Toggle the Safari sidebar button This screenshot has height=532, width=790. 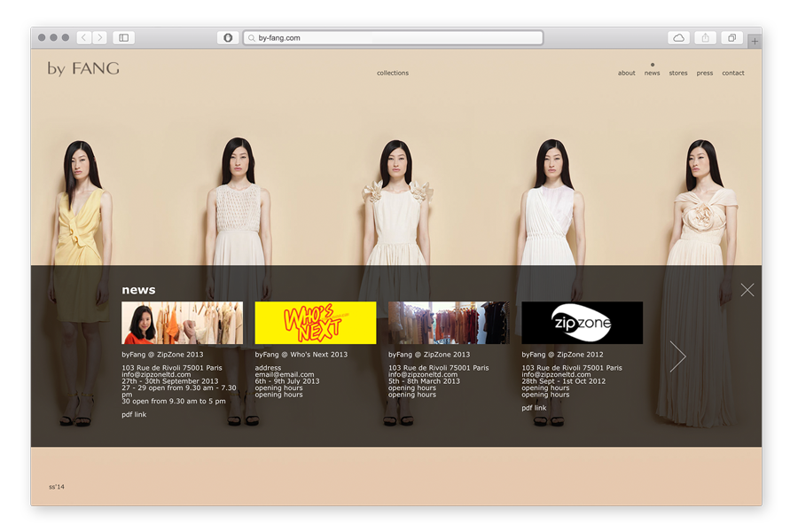pyautogui.click(x=124, y=38)
